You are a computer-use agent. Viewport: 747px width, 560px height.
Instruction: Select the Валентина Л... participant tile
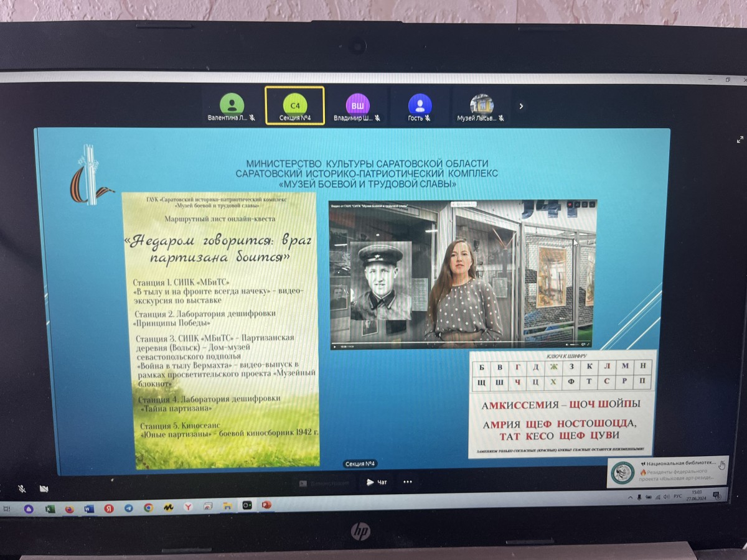pyautogui.click(x=232, y=106)
